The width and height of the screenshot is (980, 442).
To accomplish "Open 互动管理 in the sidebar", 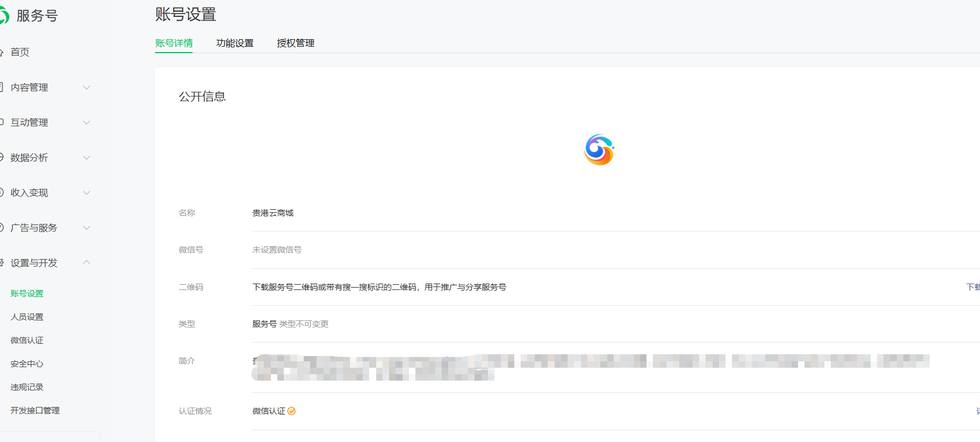I will pos(29,123).
